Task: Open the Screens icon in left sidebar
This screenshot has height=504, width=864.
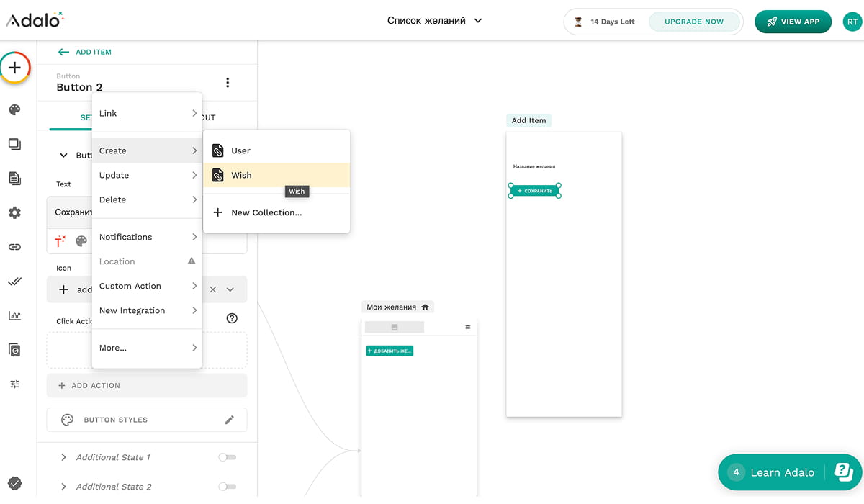Action: pos(14,144)
